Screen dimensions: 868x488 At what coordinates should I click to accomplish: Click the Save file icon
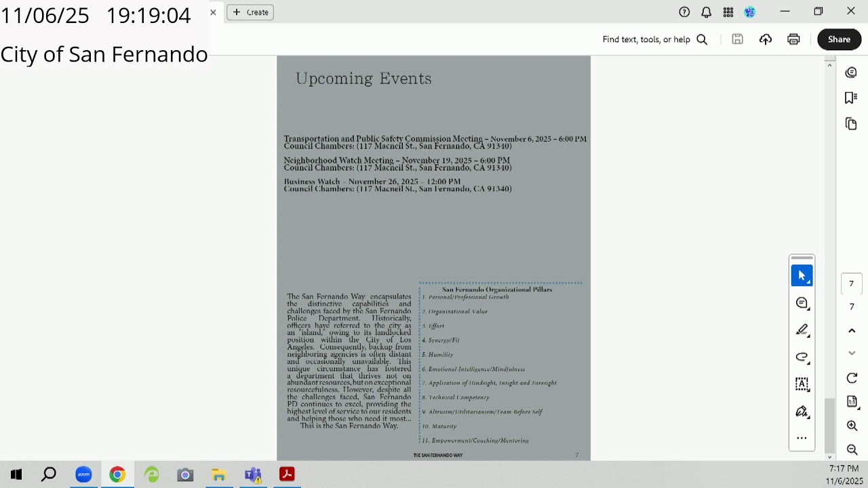tap(737, 39)
